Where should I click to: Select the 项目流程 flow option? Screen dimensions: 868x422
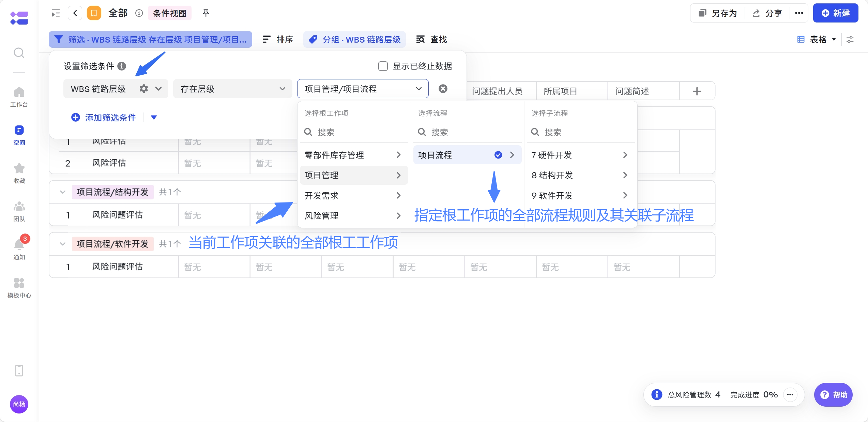click(x=467, y=155)
